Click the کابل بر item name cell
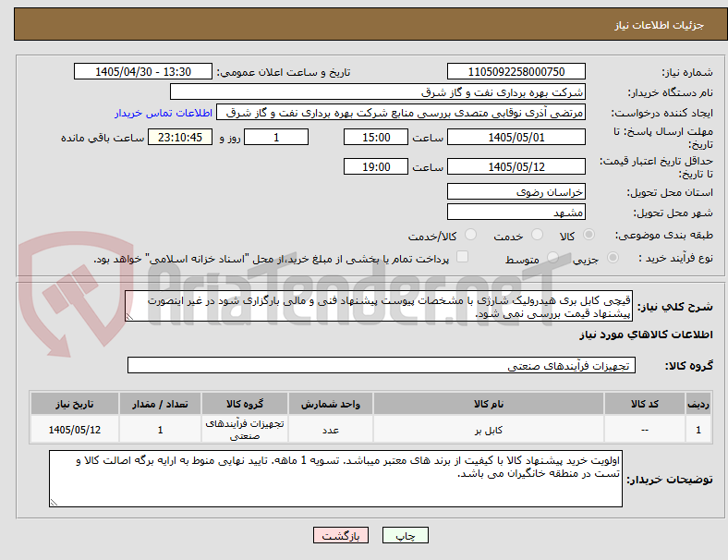728x560 pixels. [x=489, y=430]
